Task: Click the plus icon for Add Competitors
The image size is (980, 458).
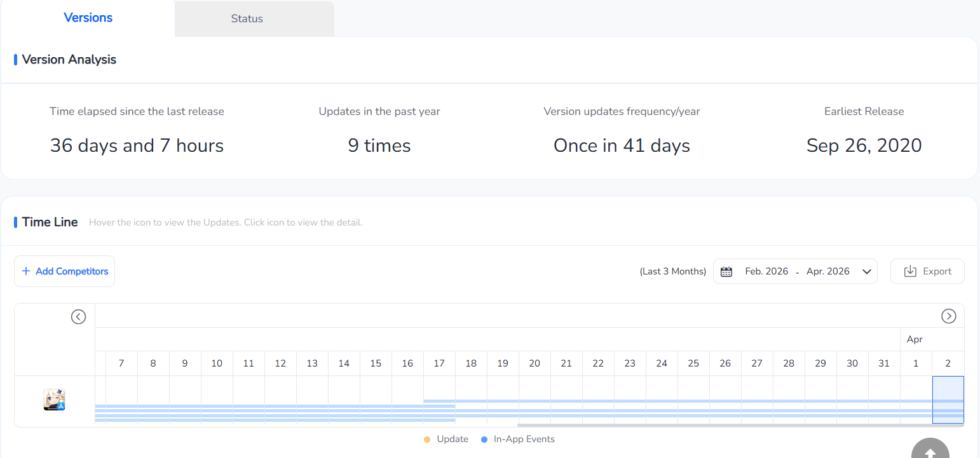Action: pos(26,271)
